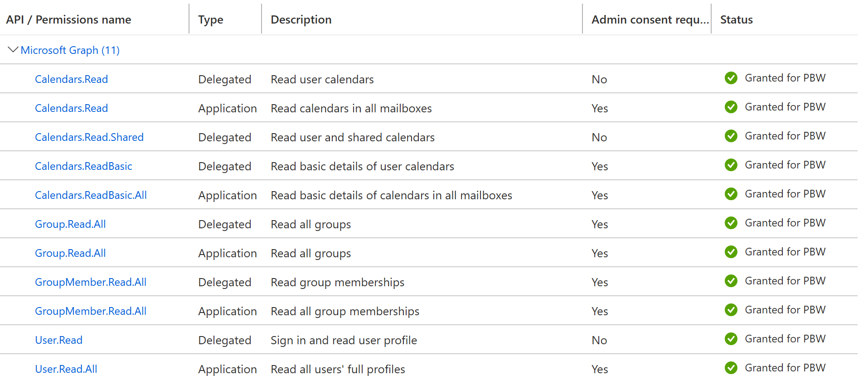868x380 pixels.
Task: Open the Application GroupMember.Read.All permission
Action: tap(91, 311)
